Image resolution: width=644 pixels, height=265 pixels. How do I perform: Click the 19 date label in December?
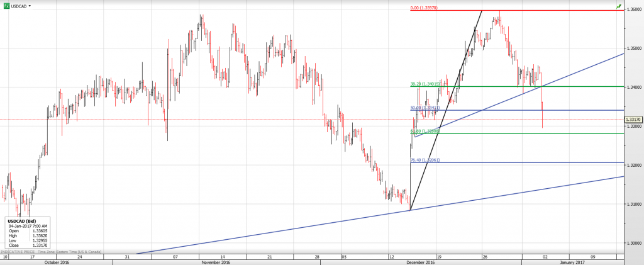[x=438, y=257]
